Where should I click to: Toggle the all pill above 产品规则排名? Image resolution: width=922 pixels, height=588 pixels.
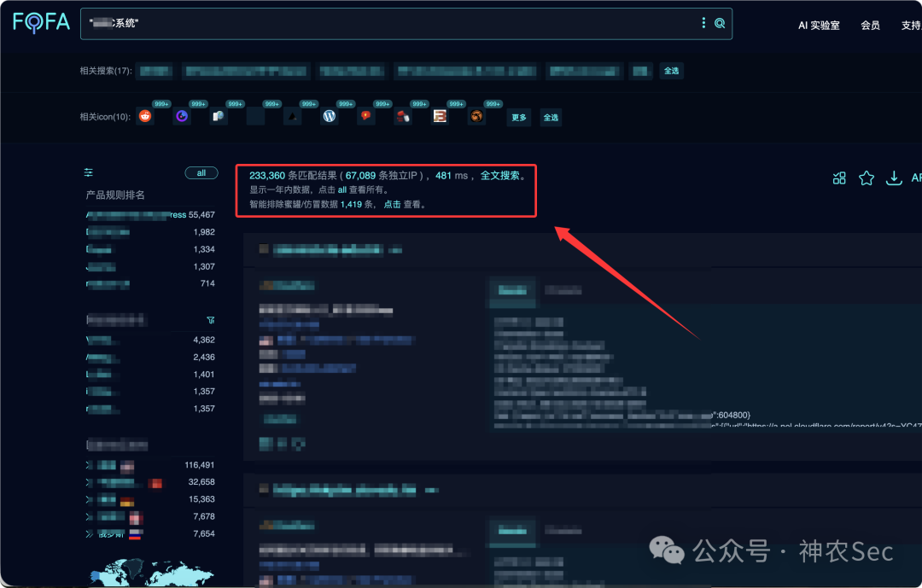[201, 172]
